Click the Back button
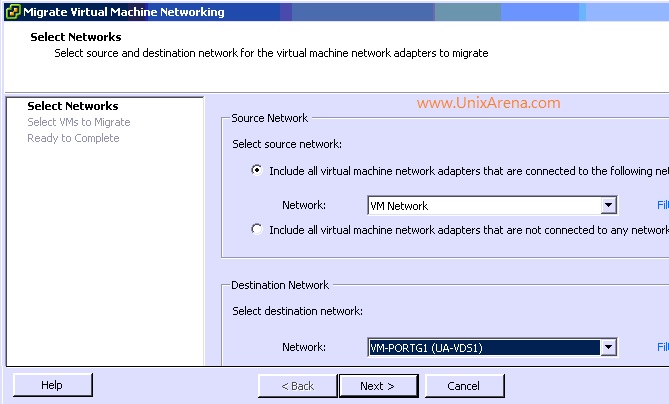The height and width of the screenshot is (404, 669). click(x=297, y=386)
